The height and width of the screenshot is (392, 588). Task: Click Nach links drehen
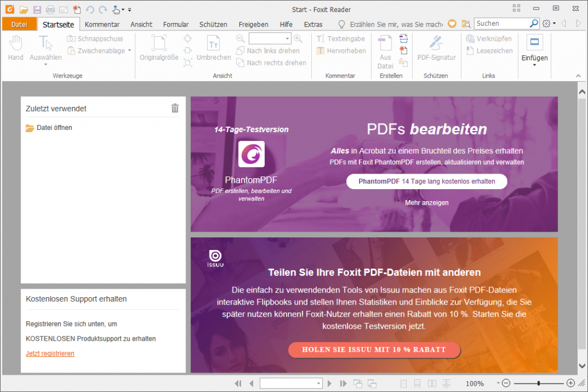268,51
